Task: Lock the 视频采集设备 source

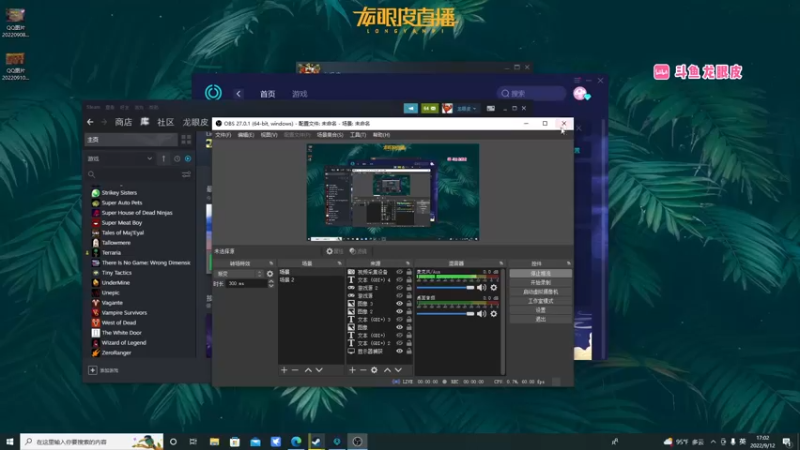Action: point(409,272)
